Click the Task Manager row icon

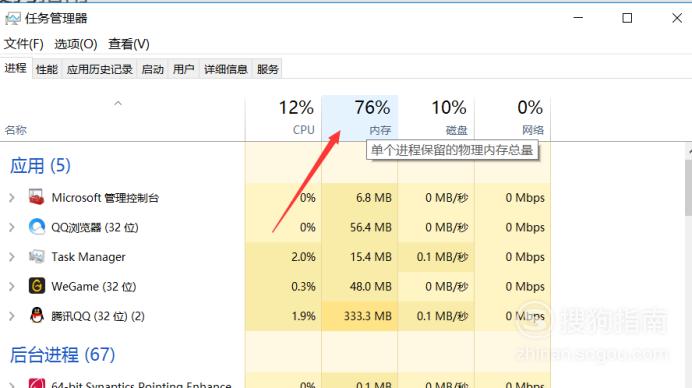tap(36, 256)
